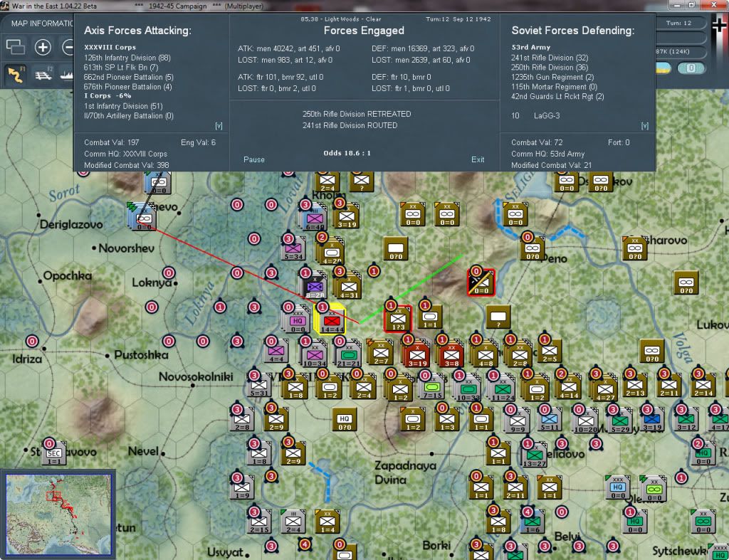The height and width of the screenshot is (560, 729).
Task: Expand Axis attacking forces list arrow
Action: point(219,126)
